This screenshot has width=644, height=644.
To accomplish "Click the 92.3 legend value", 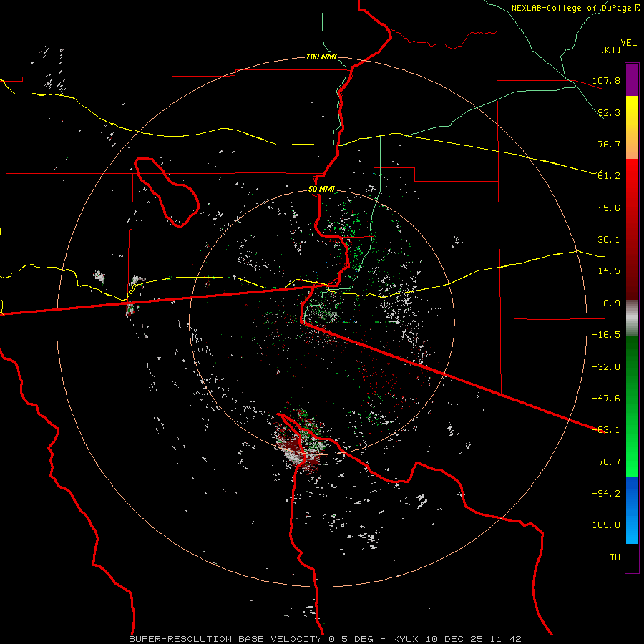I will click(x=609, y=112).
